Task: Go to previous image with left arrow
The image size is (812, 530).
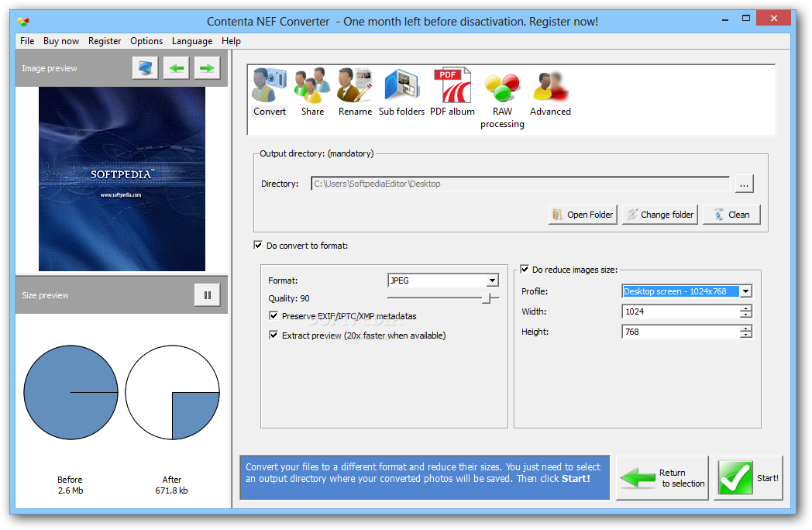Action: [176, 68]
